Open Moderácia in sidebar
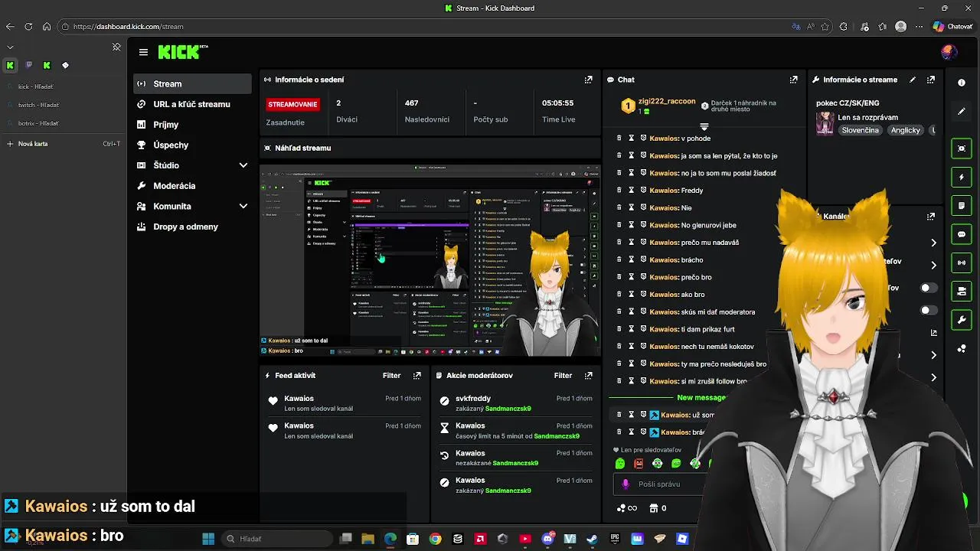Screen dimensions: 980x551 click(x=191, y=186)
